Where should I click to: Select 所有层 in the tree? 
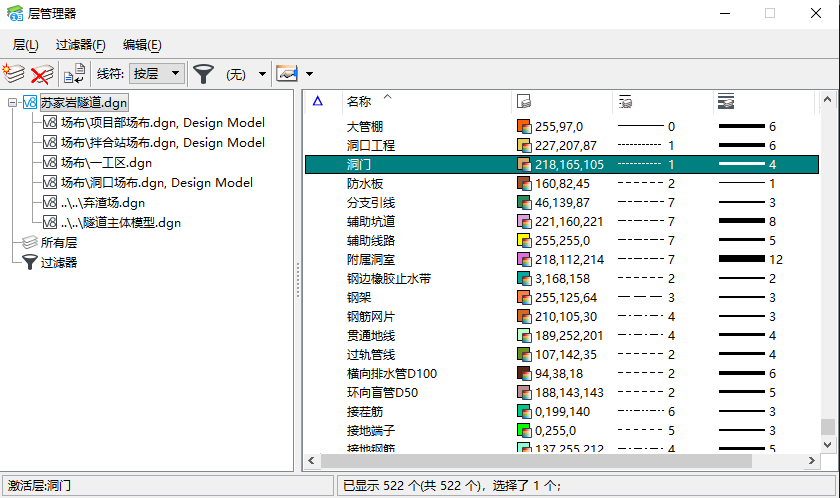pos(59,242)
